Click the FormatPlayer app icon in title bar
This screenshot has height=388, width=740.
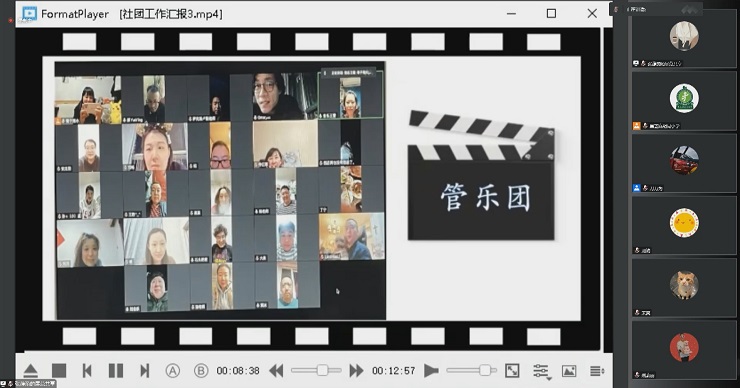pyautogui.click(x=29, y=13)
